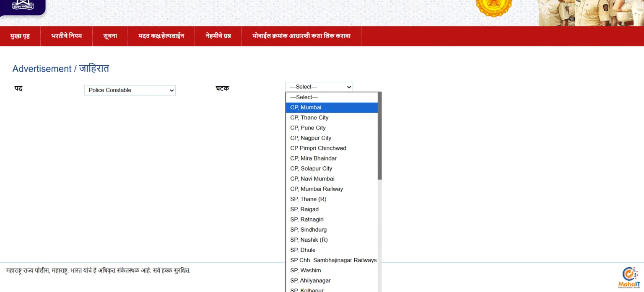Choose CP, Mumbai from the list
This screenshot has height=292, width=644.
(x=331, y=108)
